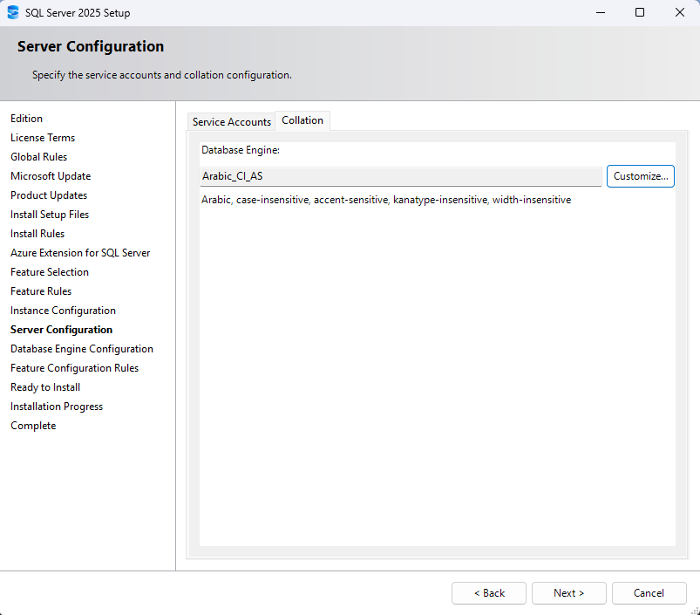Select the Installation Progress step
The width and height of the screenshot is (700, 615).
56,406
